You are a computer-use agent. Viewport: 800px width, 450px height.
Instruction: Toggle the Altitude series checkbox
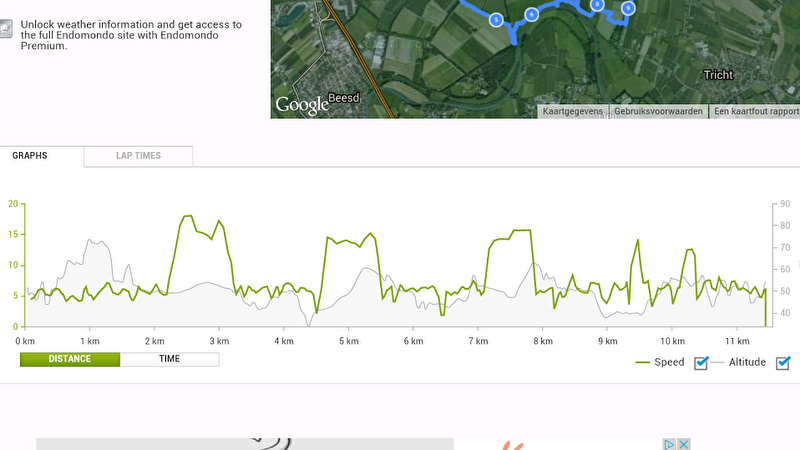point(783,363)
